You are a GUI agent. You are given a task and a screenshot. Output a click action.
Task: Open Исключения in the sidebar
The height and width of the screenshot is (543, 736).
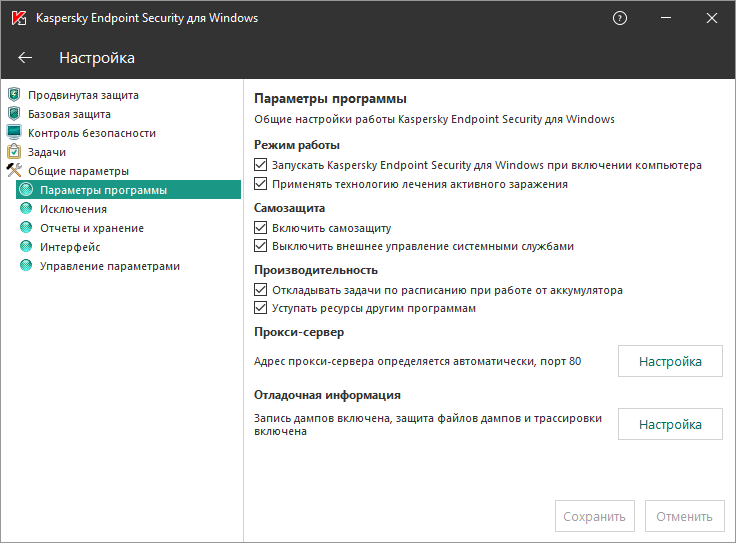coord(73,209)
